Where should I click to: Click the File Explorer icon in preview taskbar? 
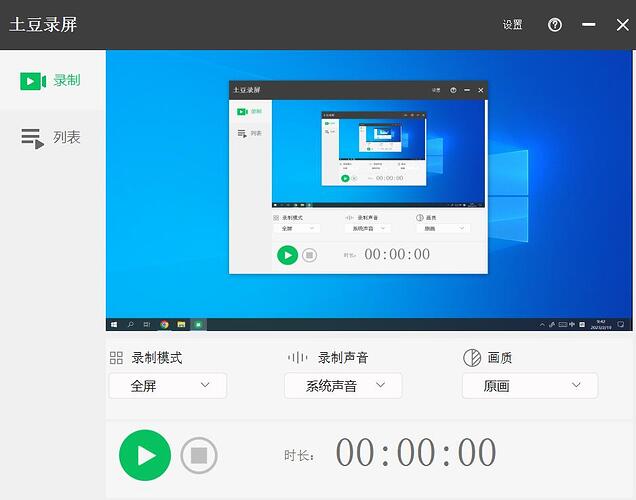point(181,324)
